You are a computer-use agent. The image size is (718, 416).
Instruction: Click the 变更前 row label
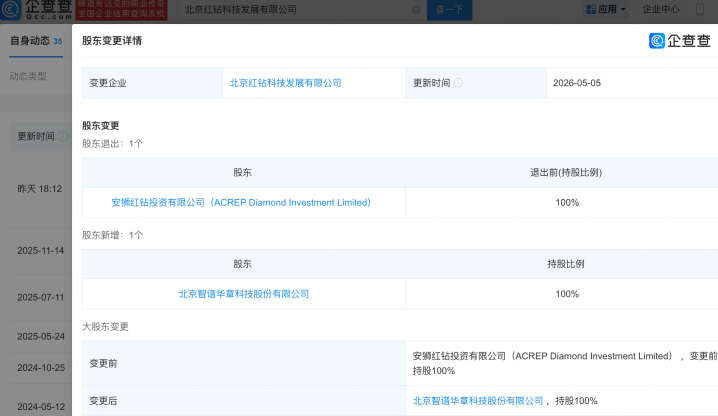pos(103,363)
